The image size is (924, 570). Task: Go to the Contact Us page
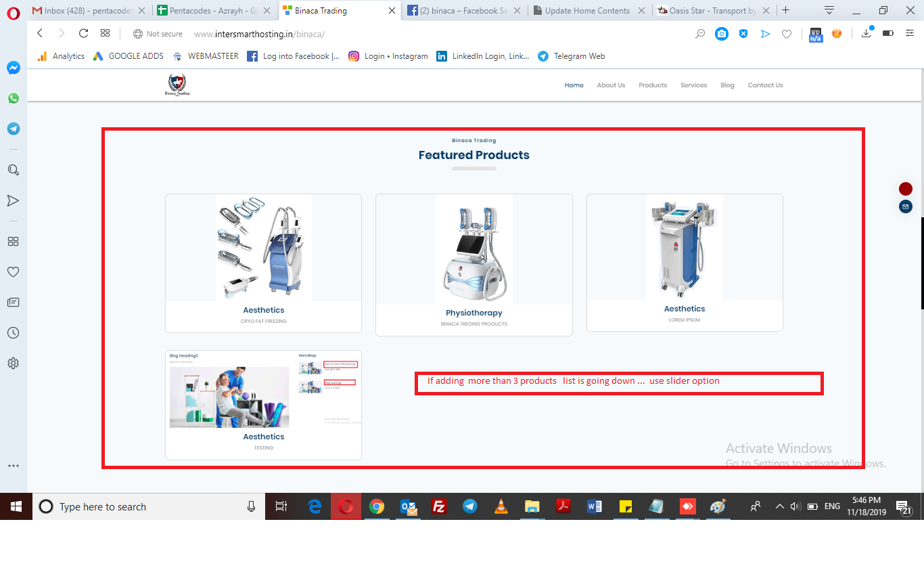(765, 85)
